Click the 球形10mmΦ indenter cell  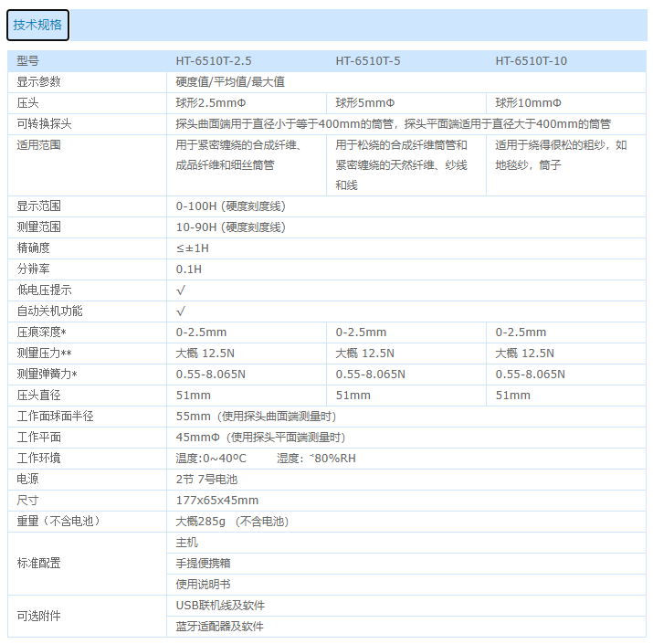coord(528,102)
